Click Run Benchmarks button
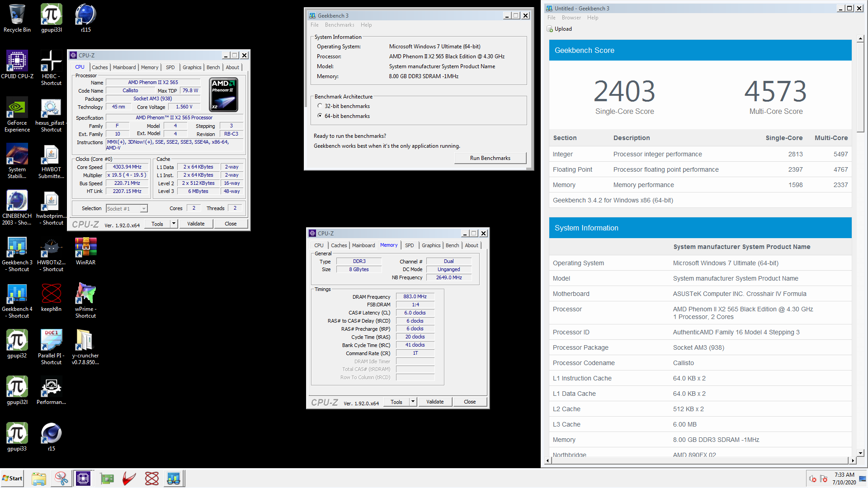Image resolution: width=868 pixels, height=488 pixels. tap(490, 158)
